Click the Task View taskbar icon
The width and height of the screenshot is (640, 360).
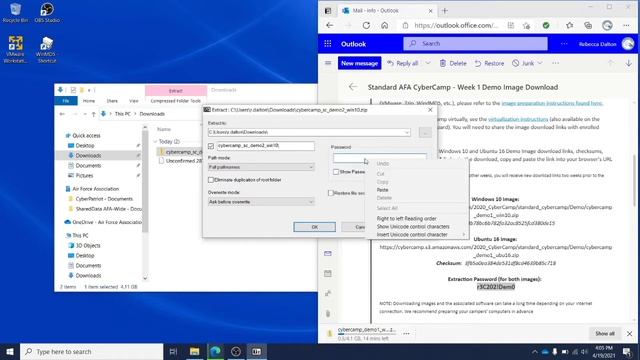click(173, 351)
